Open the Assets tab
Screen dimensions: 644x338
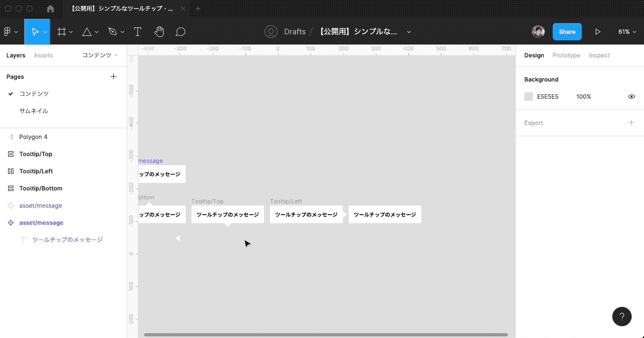pos(43,55)
